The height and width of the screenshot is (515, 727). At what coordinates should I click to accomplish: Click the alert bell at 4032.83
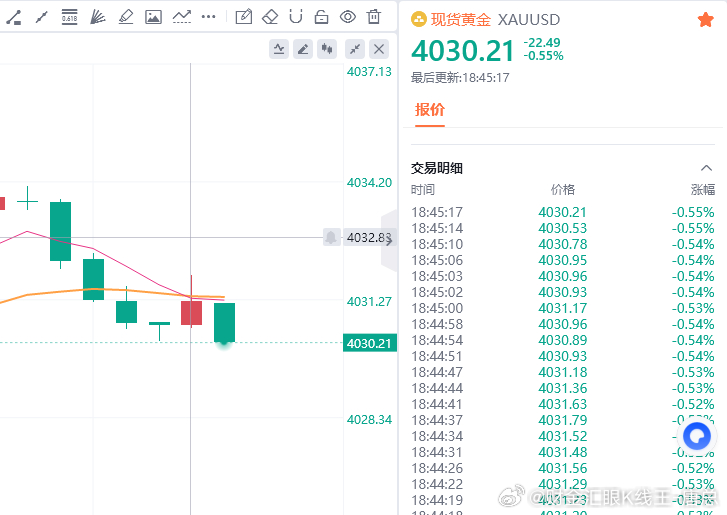[x=331, y=237]
